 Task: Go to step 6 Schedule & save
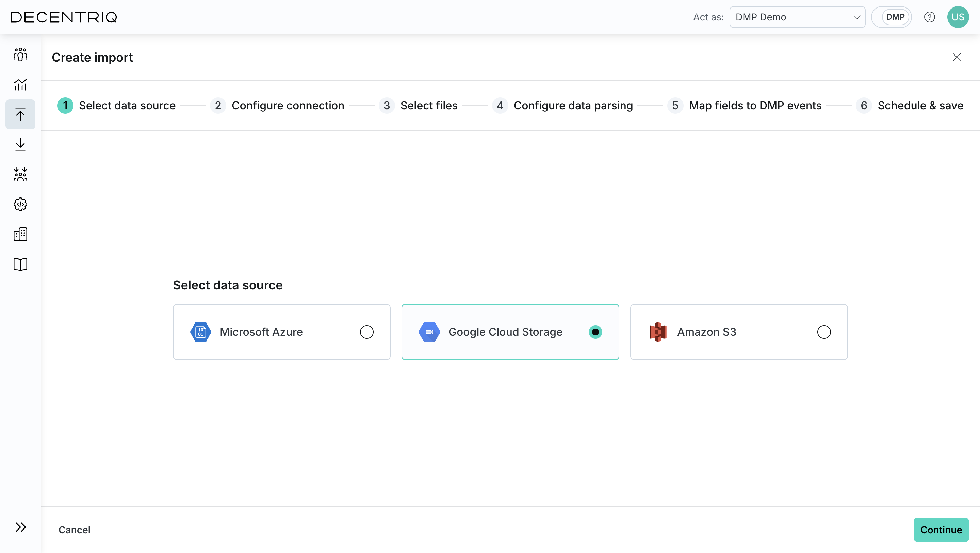(x=910, y=106)
